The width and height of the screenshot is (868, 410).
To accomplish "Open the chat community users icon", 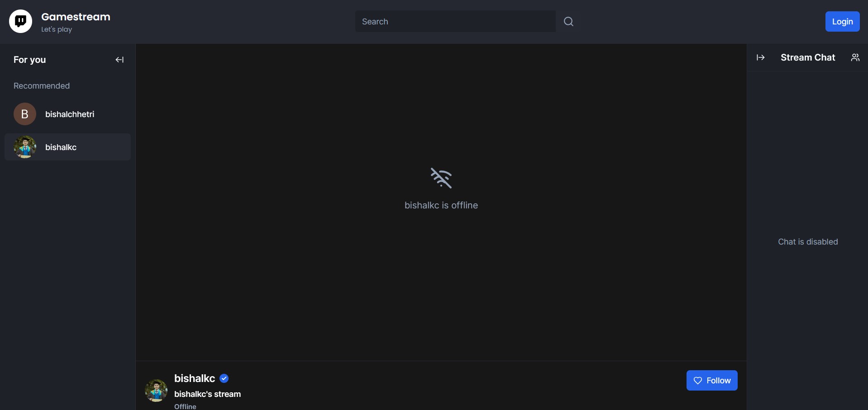I will tap(855, 57).
